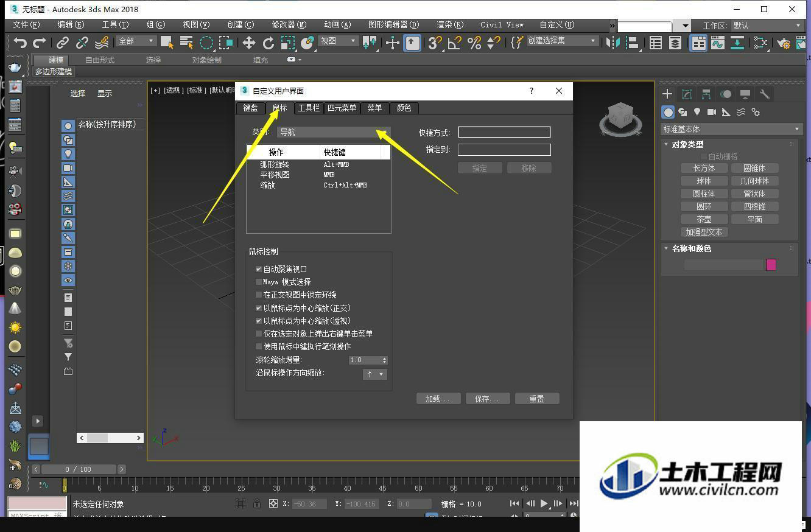Image resolution: width=811 pixels, height=532 pixels.
Task: Select Shapes category in Create panel
Action: [x=683, y=112]
